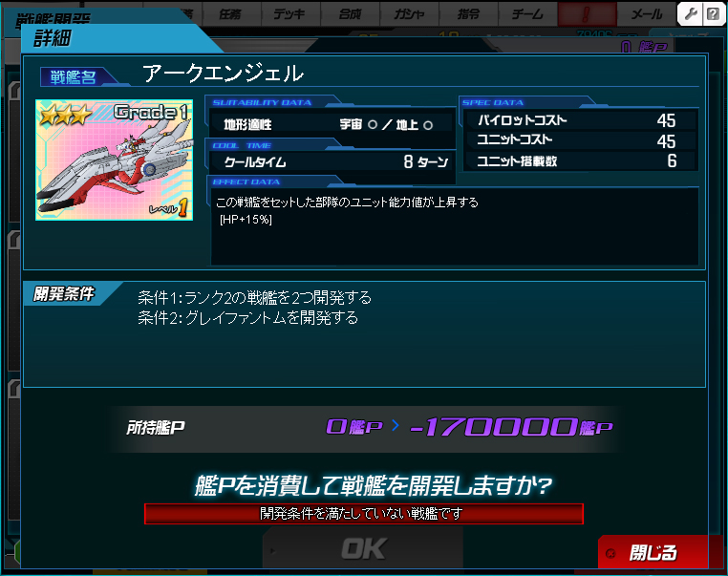Click the Grade1 label on the card

pos(151,112)
